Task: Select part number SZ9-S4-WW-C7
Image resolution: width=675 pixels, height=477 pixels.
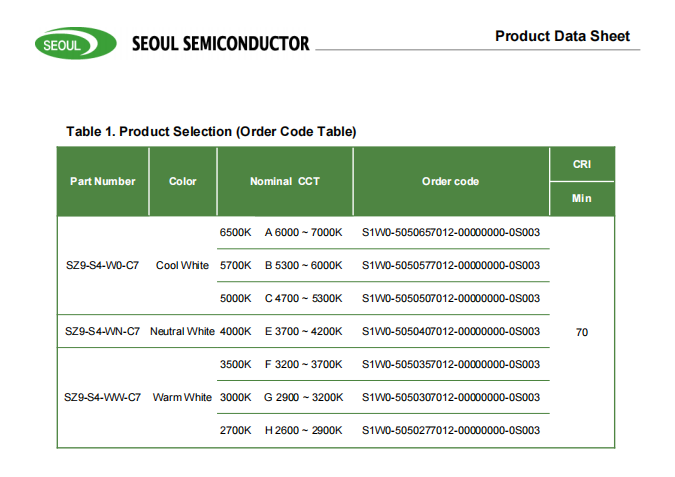Action: (x=102, y=397)
